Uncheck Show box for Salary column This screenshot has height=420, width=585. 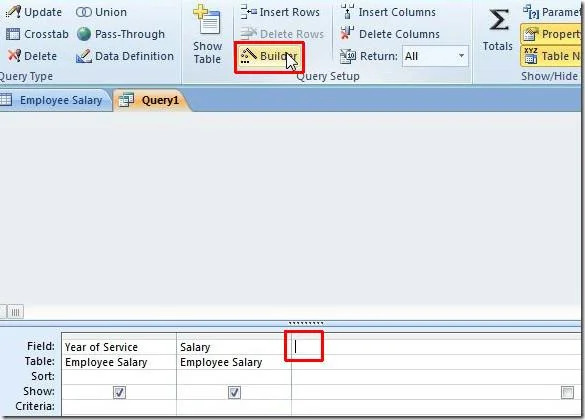[234, 392]
